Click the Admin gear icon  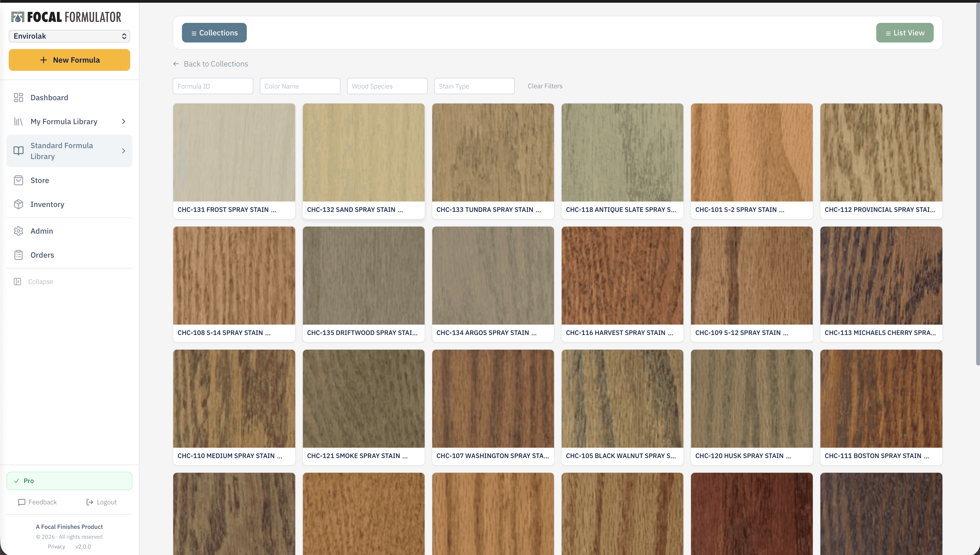pos(18,231)
